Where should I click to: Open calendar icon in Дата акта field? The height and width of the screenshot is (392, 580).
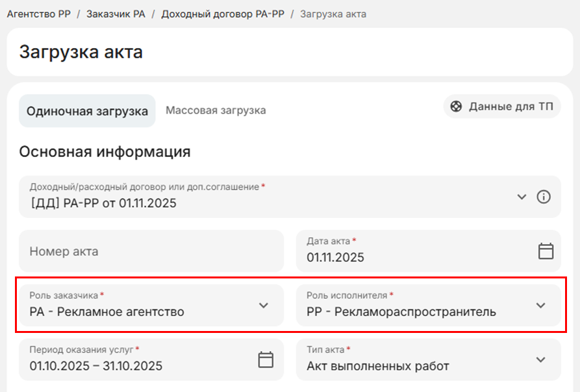tap(546, 251)
